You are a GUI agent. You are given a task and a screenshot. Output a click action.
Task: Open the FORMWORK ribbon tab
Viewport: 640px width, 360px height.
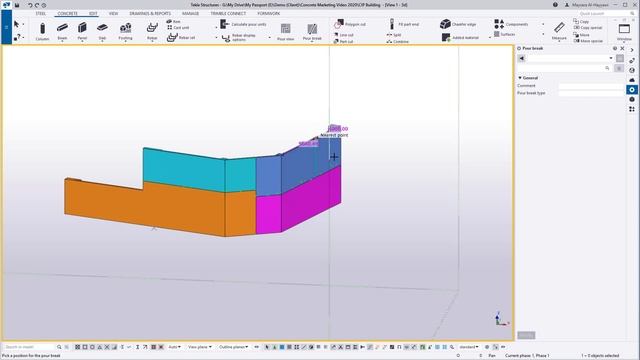click(269, 13)
